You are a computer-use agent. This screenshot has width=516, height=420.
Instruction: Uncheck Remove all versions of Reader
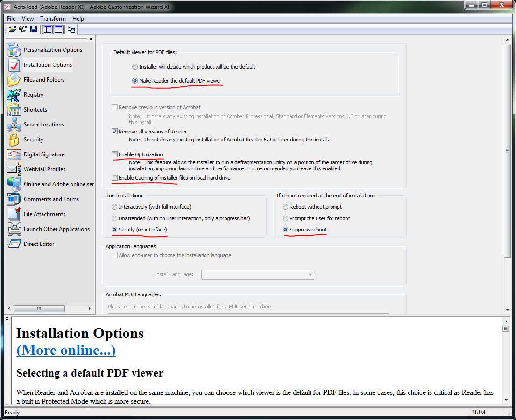[x=114, y=131]
